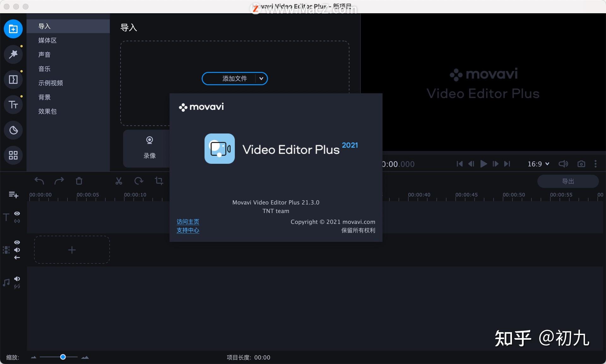Mute the video track speaker
The height and width of the screenshot is (364, 606).
point(17,250)
